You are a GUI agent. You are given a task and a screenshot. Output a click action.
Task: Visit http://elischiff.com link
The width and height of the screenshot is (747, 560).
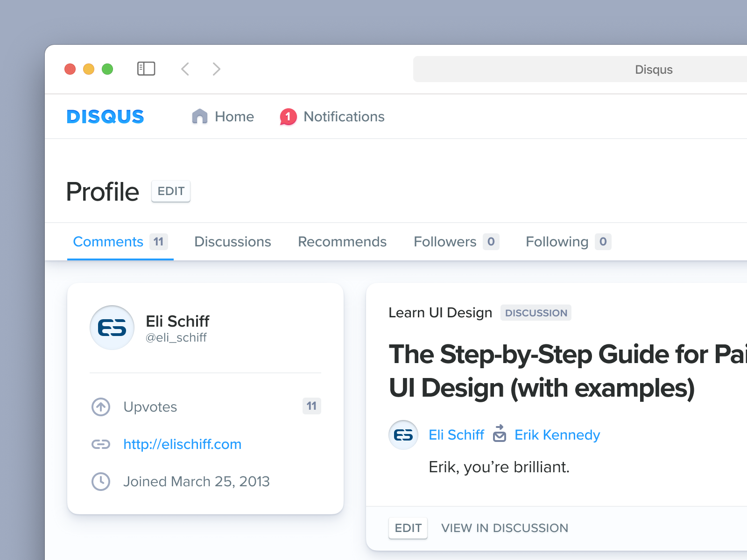point(182,444)
